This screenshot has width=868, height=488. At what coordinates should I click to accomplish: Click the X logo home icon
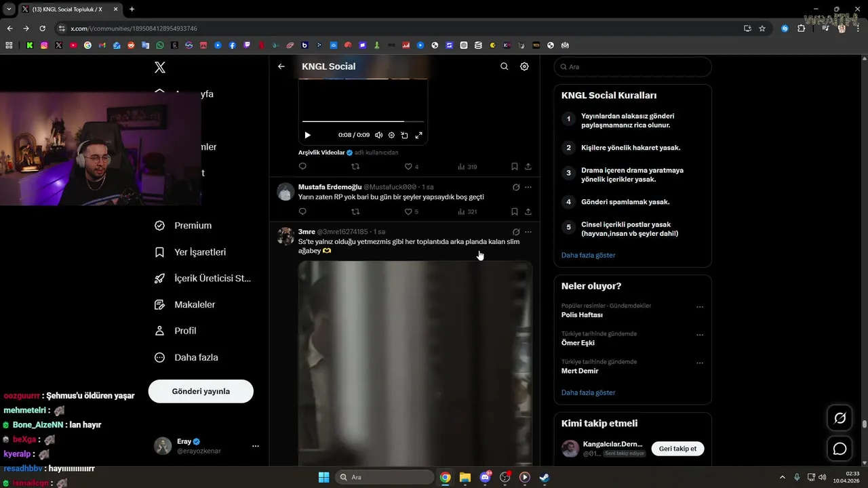tap(160, 67)
